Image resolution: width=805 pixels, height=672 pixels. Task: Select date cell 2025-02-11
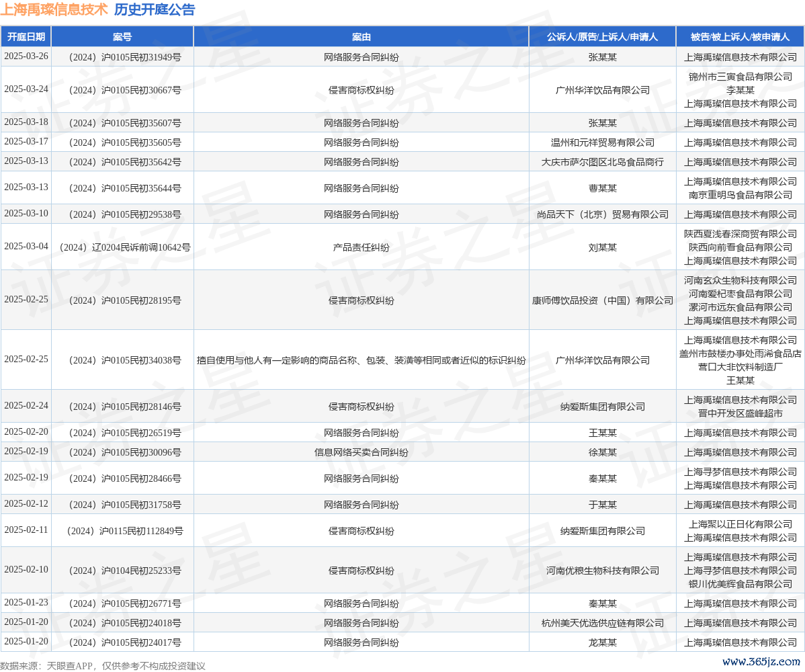tap(26, 530)
